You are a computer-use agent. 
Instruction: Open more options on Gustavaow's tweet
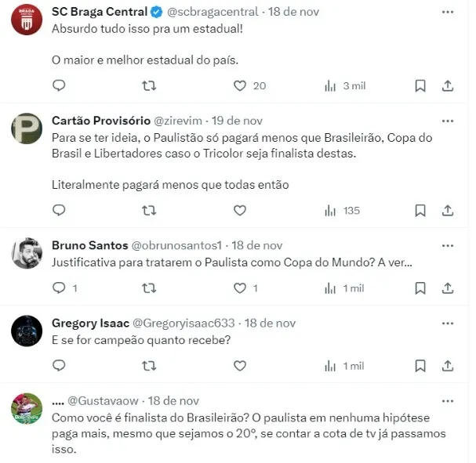448,401
